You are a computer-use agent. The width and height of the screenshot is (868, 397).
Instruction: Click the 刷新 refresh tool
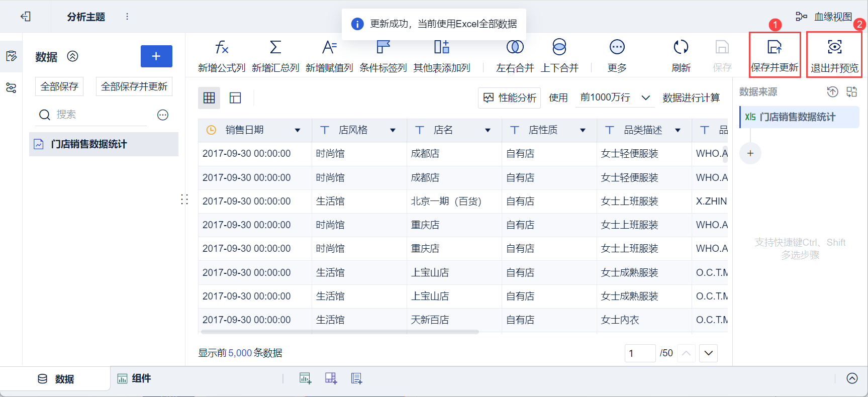coord(681,56)
